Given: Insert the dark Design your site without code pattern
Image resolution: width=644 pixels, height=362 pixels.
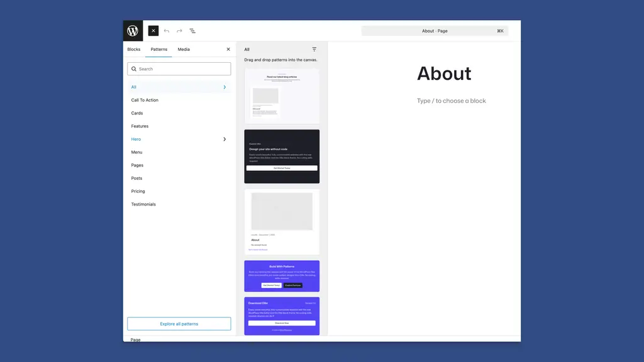Looking at the screenshot, I should [x=282, y=156].
